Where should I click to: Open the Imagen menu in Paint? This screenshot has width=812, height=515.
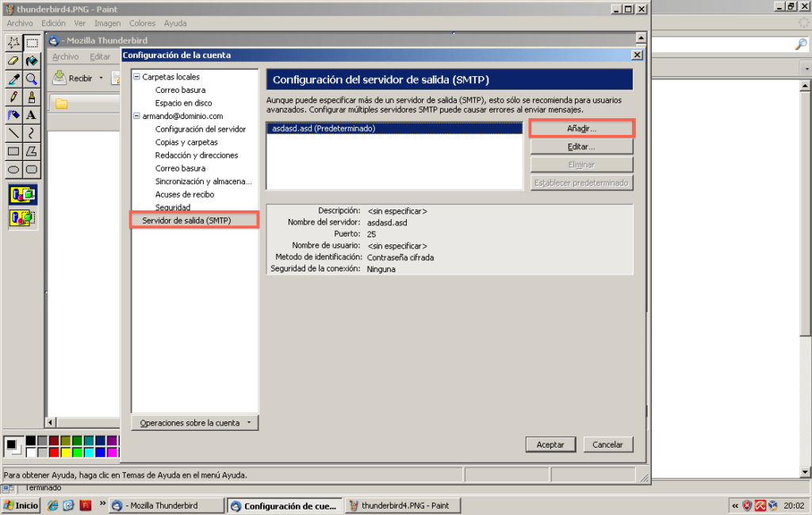coord(107,23)
